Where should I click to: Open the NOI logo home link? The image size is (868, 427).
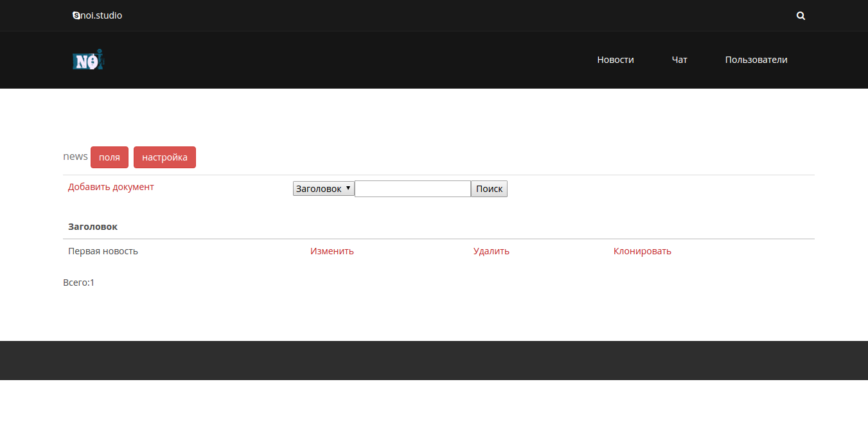coord(88,60)
